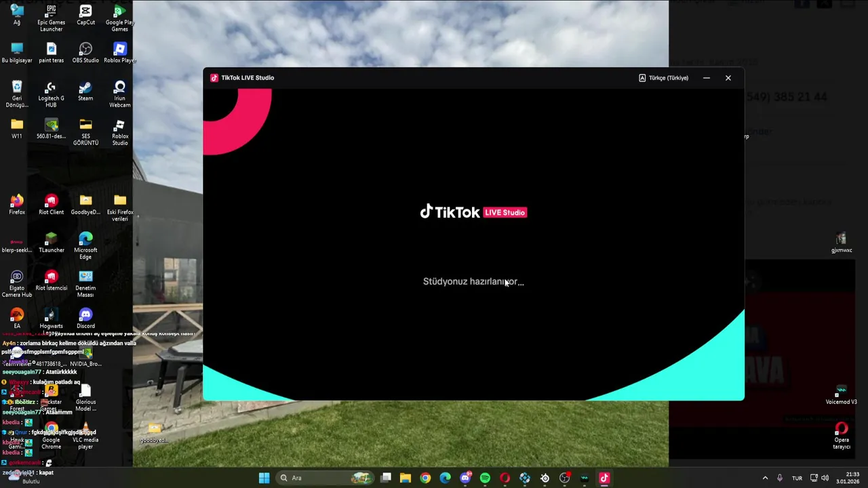This screenshot has width=868, height=488.
Task: Select the gjxmwxc desktop icon
Action: tap(841, 243)
